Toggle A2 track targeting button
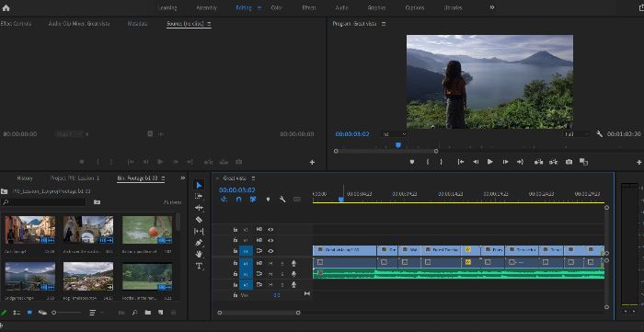Viewport: 644px width, 332px height. [x=246, y=274]
